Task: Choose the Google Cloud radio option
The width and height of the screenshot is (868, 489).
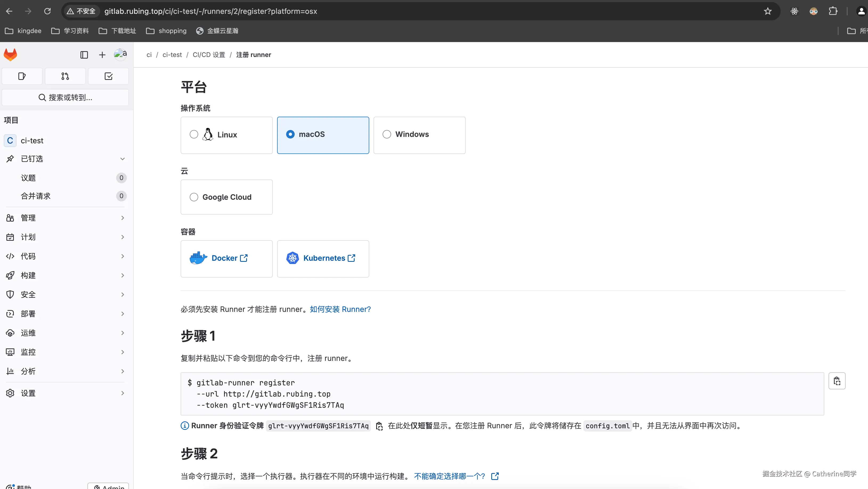Action: [194, 197]
